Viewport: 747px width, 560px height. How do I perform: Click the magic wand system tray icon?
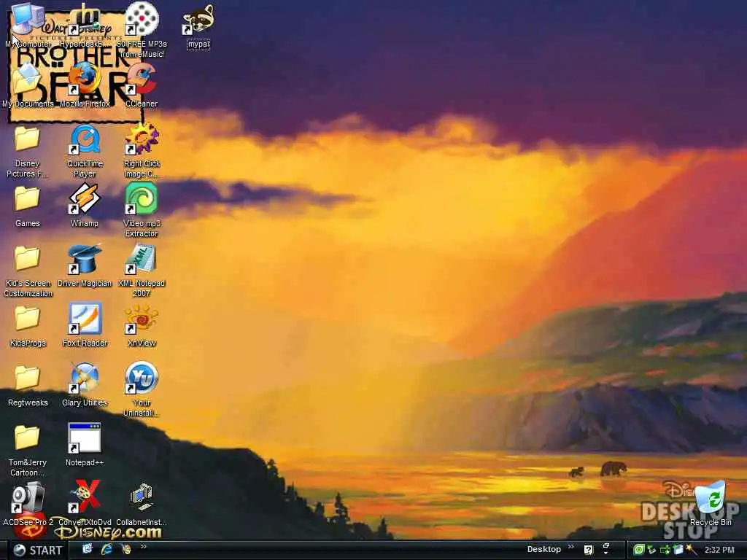692,550
